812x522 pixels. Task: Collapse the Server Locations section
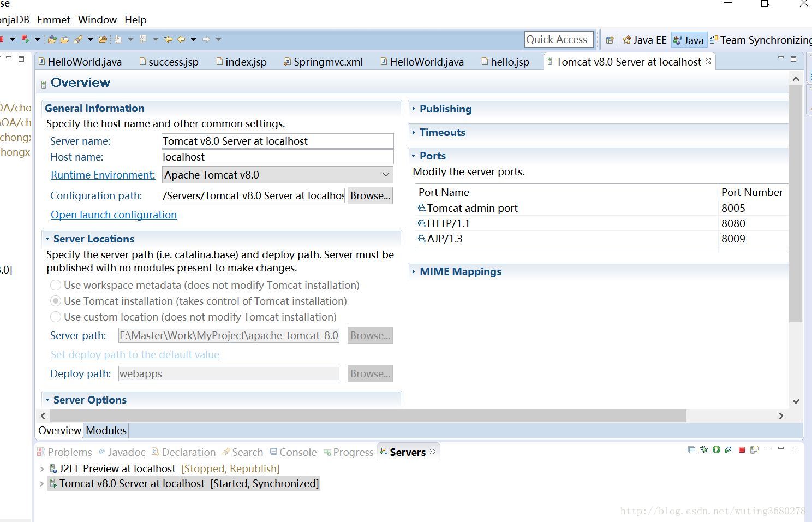(x=47, y=239)
